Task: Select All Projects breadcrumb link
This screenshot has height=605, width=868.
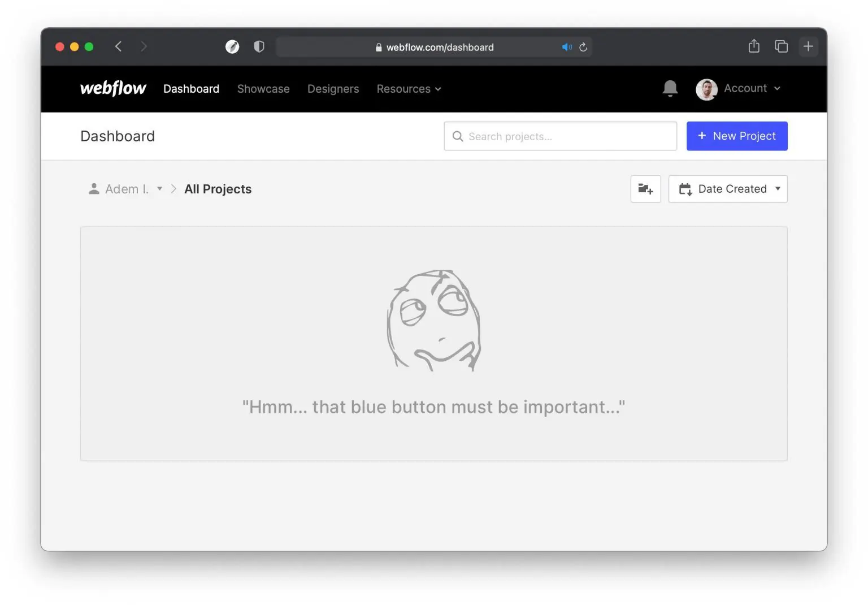Action: [218, 189]
